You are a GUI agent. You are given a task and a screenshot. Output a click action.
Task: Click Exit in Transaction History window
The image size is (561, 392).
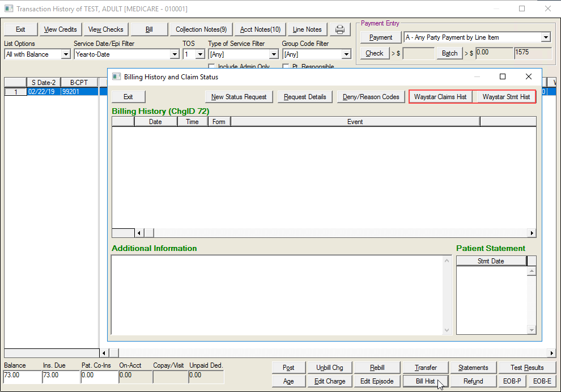21,29
